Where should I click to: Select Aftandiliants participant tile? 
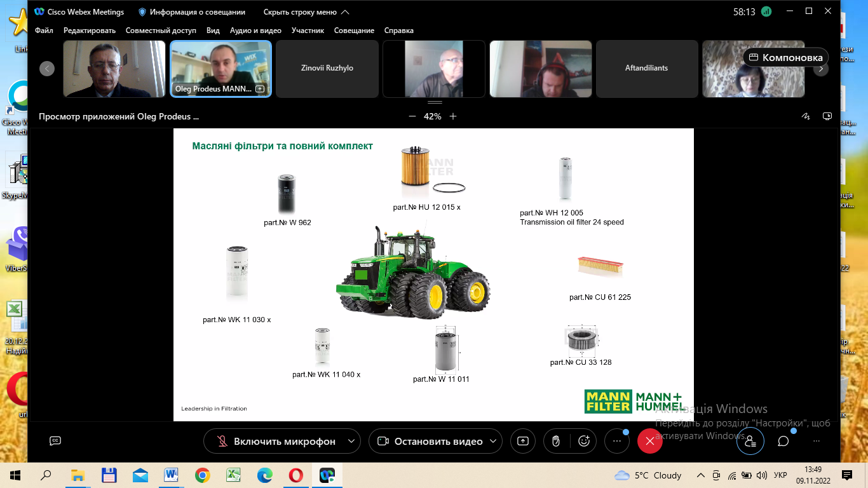pos(646,69)
